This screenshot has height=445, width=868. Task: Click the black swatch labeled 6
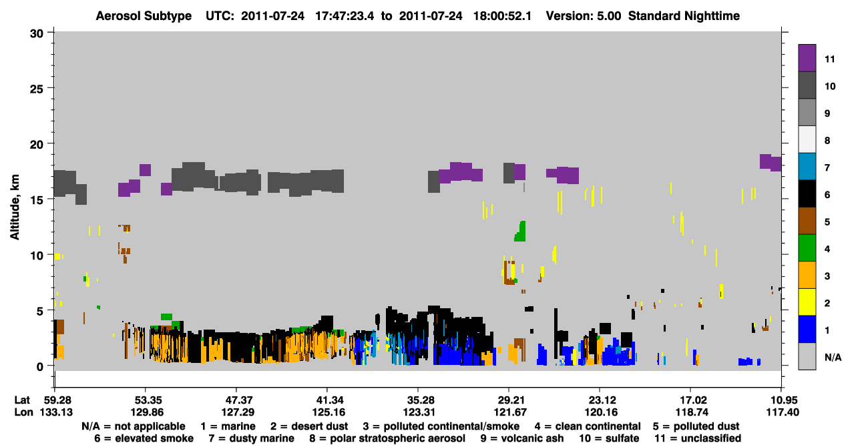click(808, 194)
